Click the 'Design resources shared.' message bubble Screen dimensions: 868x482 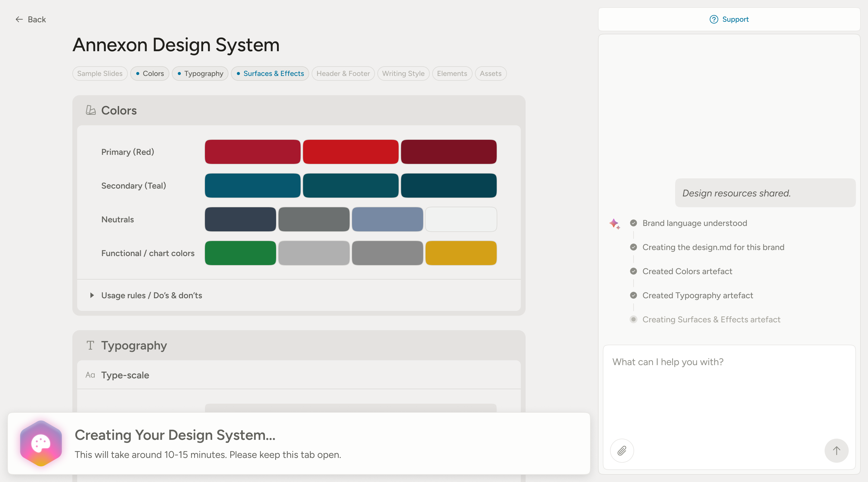[x=765, y=193]
